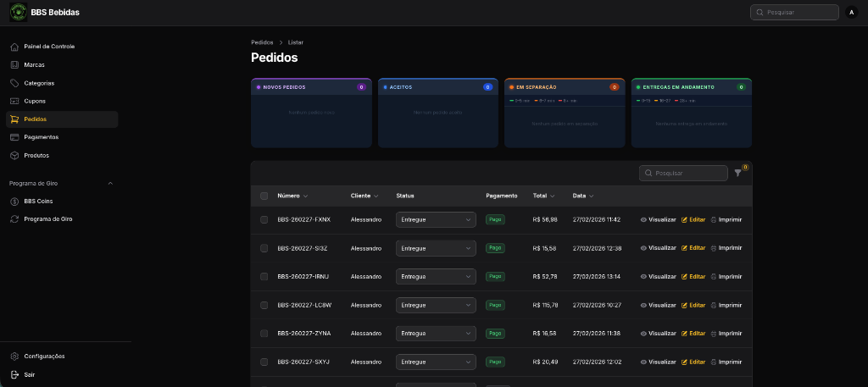Click the printer icon for order BBS-260227-LC8W
868x387 pixels.
714,305
